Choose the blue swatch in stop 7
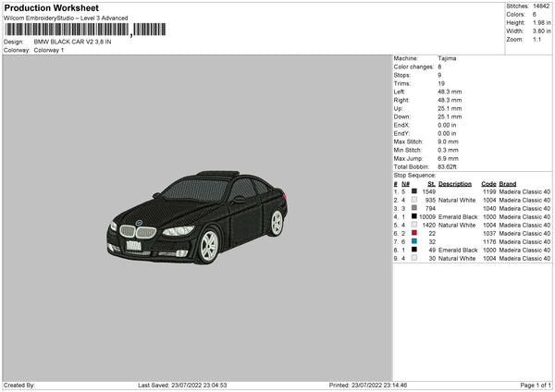 coord(413,241)
